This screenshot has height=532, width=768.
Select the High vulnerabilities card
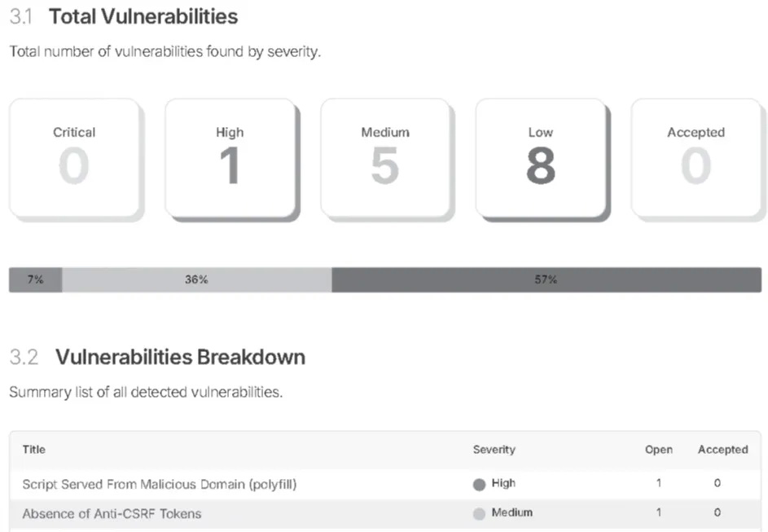click(230, 158)
